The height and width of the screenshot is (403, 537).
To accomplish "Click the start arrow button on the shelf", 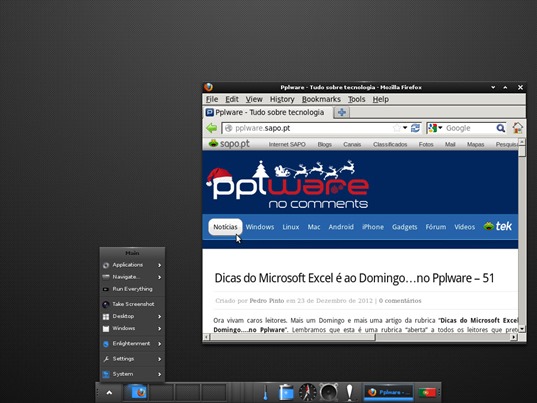I will (x=109, y=392).
